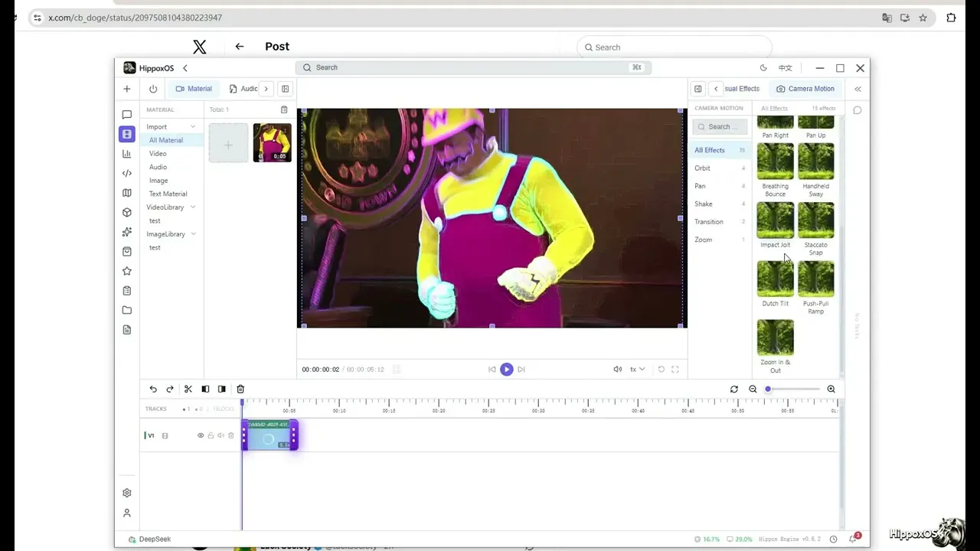Open the 3D cube sidebar icon
This screenshot has height=551, width=980.
[127, 213]
